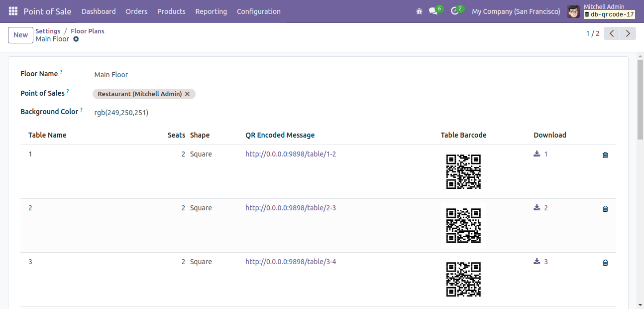Click Floor Name help question mark
Screen dimensions: 644x309
point(61,72)
